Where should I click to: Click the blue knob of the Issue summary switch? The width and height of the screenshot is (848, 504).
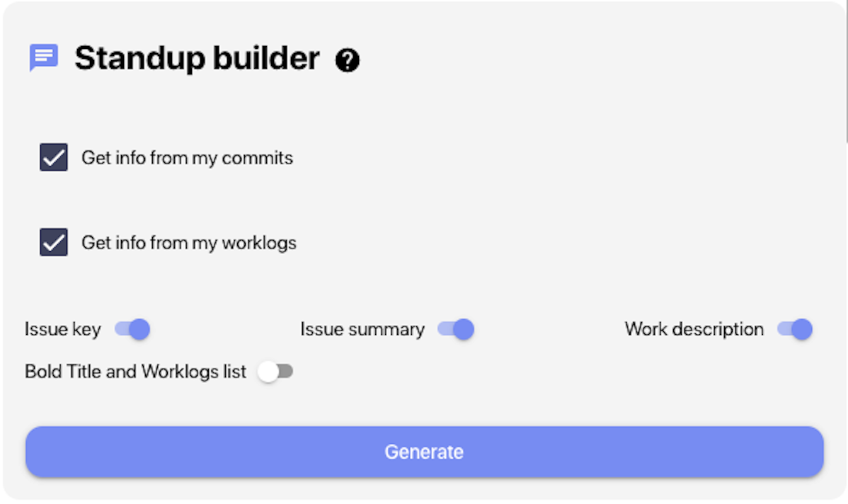coord(464,328)
